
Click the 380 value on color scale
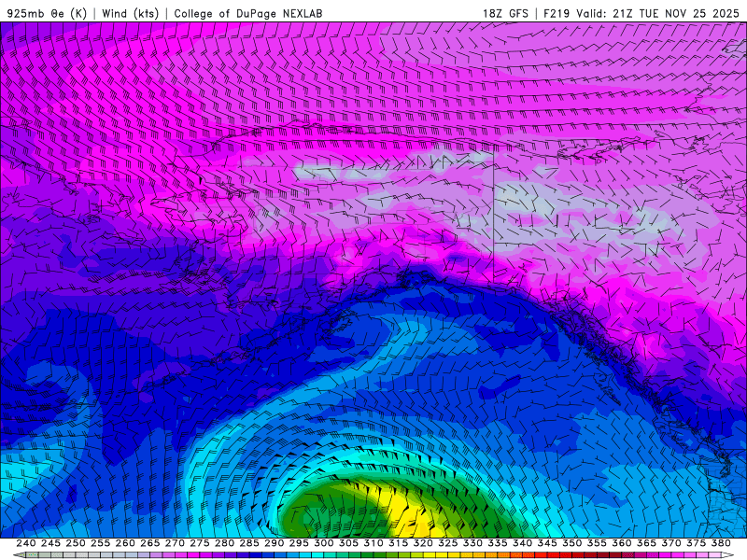click(721, 543)
